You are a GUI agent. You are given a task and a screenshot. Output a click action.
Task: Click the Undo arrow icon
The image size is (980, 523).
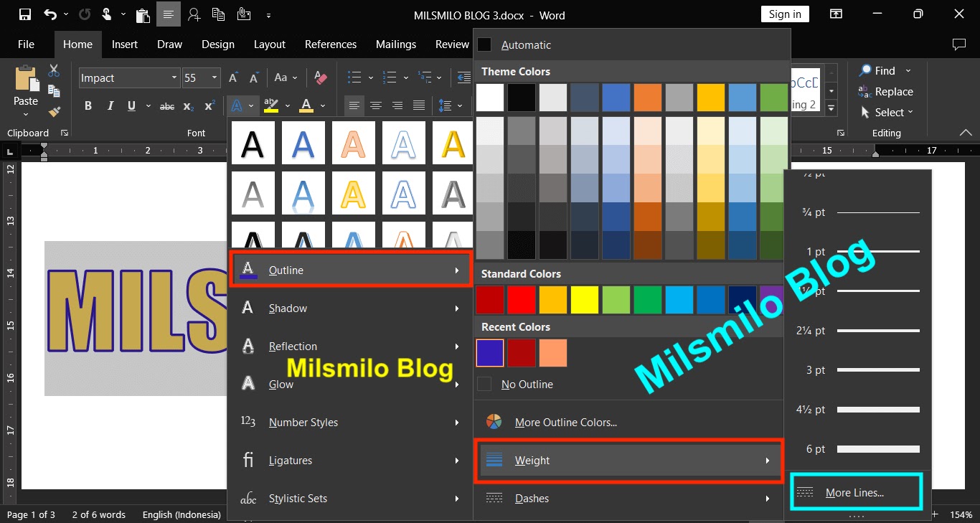tap(50, 14)
